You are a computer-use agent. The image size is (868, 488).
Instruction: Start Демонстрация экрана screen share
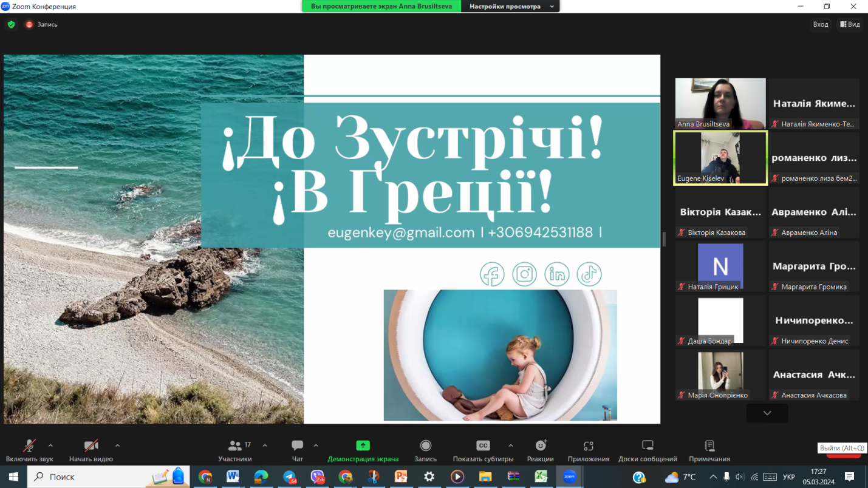[363, 451]
